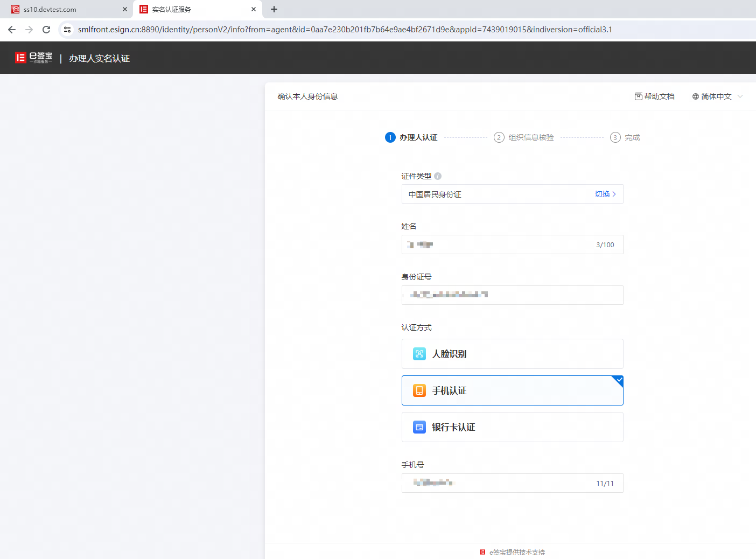Click the 11/11 character counter
This screenshot has width=756, height=559.
[605, 484]
